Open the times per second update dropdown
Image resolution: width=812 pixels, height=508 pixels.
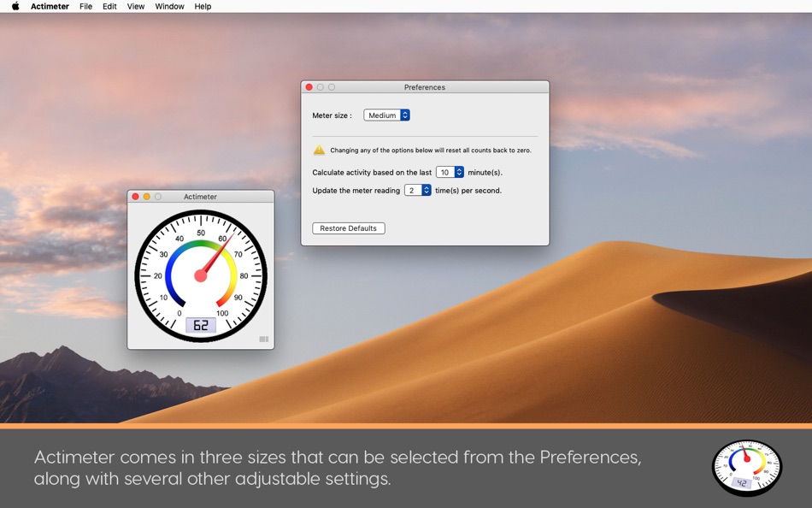click(x=417, y=190)
